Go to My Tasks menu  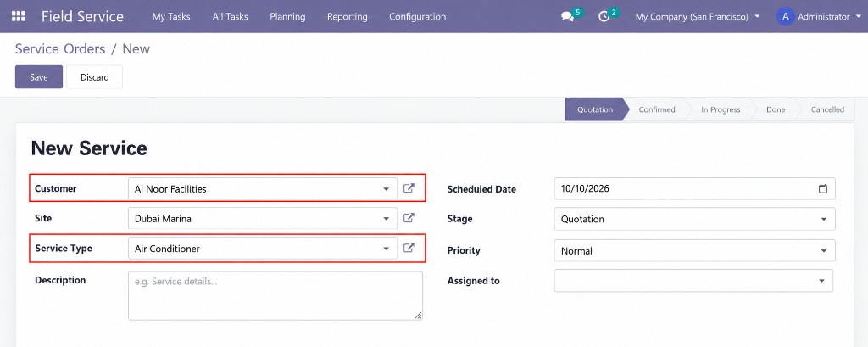click(171, 17)
